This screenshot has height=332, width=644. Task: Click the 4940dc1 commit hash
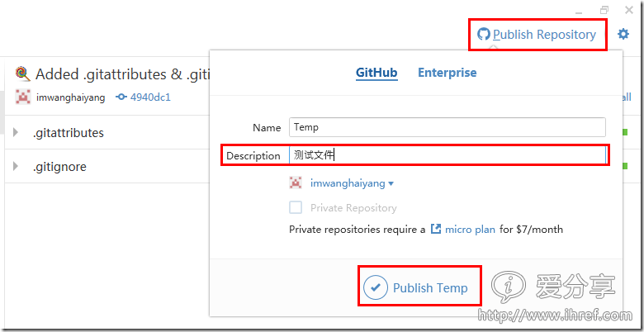pyautogui.click(x=150, y=97)
